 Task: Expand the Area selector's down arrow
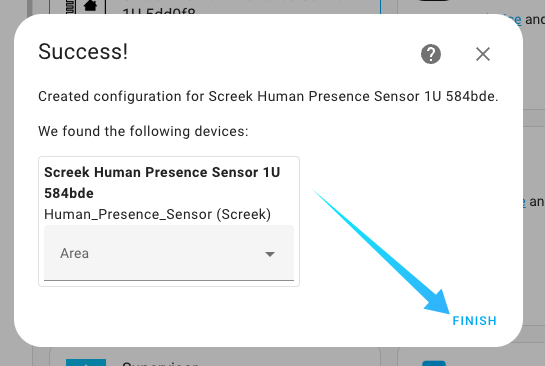tap(270, 254)
